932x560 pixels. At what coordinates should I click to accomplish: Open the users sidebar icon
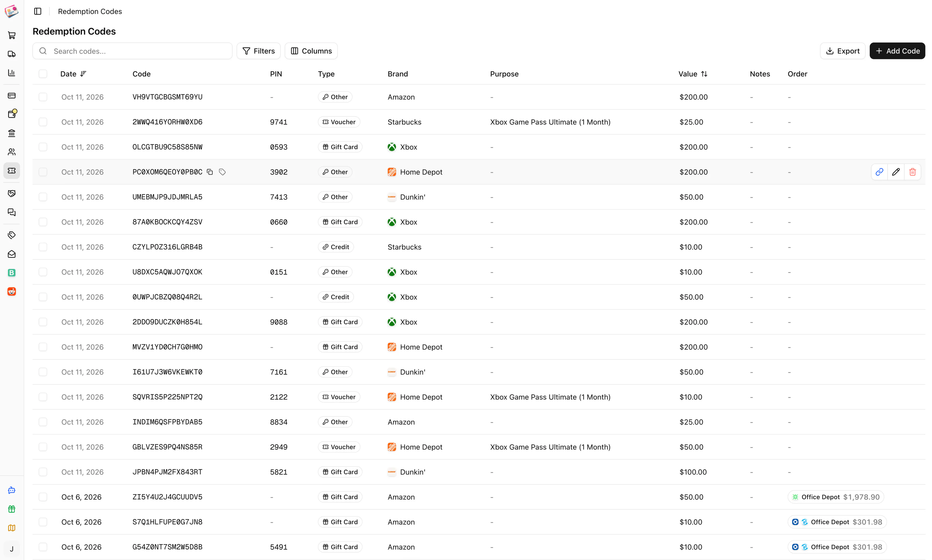point(12,152)
